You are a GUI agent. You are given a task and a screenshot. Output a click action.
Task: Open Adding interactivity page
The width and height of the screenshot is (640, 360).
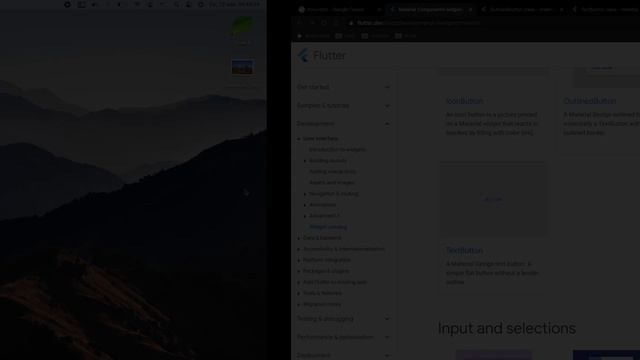pyautogui.click(x=332, y=171)
